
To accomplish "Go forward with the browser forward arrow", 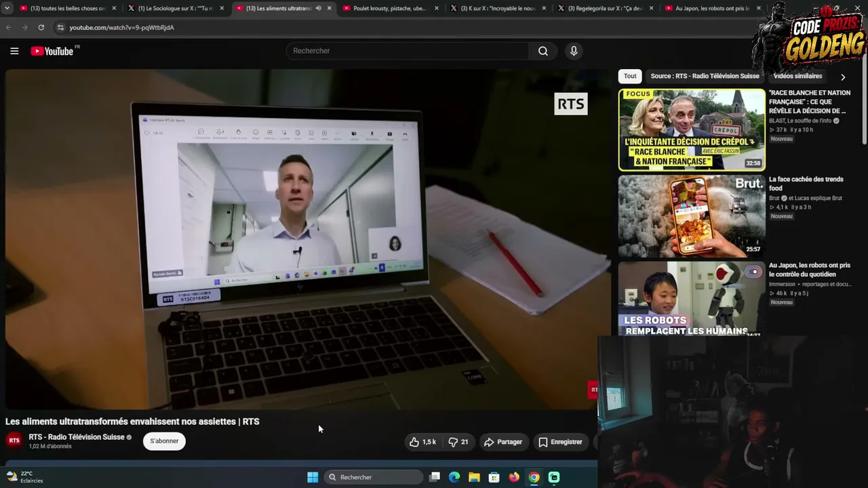I will click(x=24, y=27).
